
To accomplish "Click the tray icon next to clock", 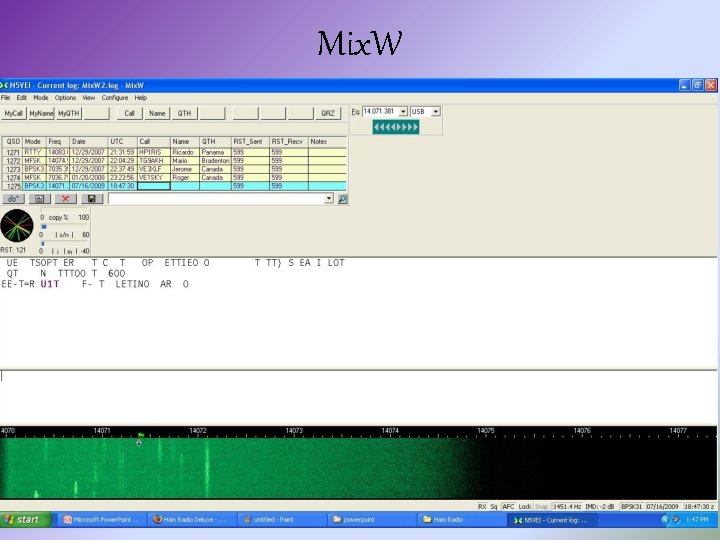I will pos(675,520).
